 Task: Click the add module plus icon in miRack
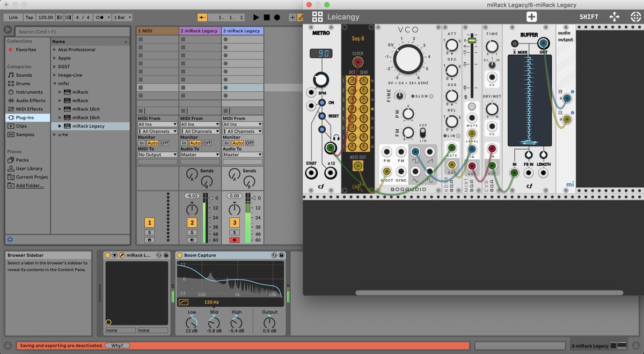point(531,17)
